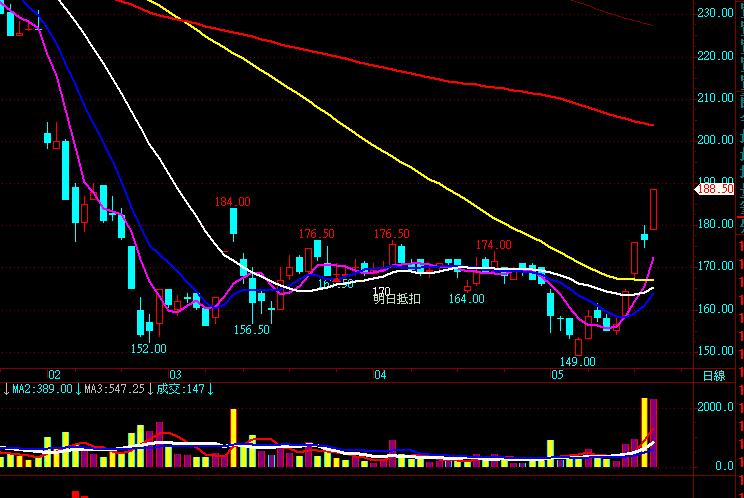Click the 03 month marker
Viewport: 744px width, 498px height.
click(x=175, y=375)
